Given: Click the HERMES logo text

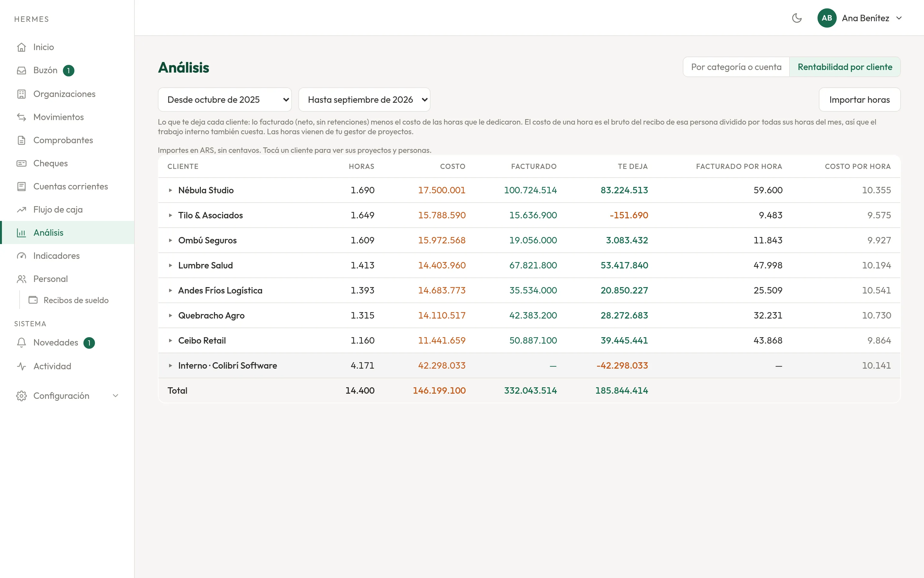Looking at the screenshot, I should pyautogui.click(x=32, y=19).
